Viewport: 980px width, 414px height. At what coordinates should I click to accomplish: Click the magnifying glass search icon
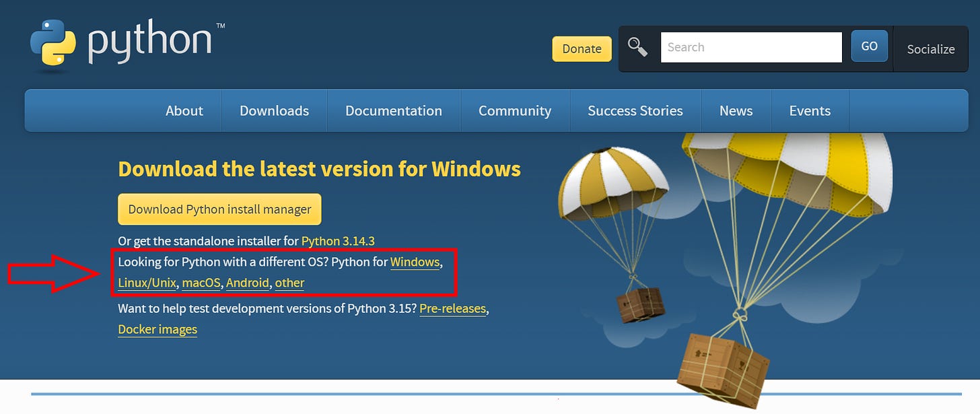coord(637,47)
